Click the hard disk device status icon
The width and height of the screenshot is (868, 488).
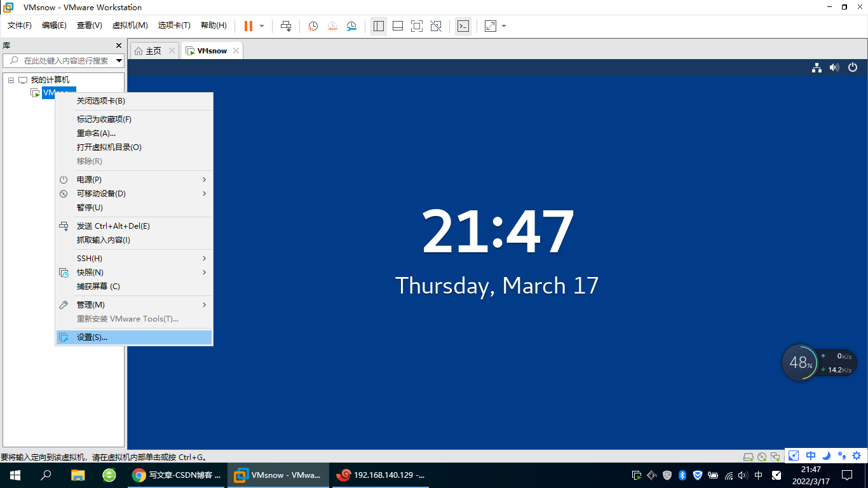click(x=749, y=457)
